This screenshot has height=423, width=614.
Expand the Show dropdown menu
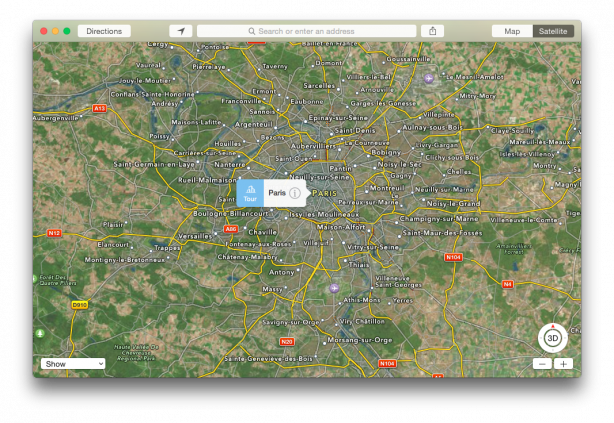(73, 364)
